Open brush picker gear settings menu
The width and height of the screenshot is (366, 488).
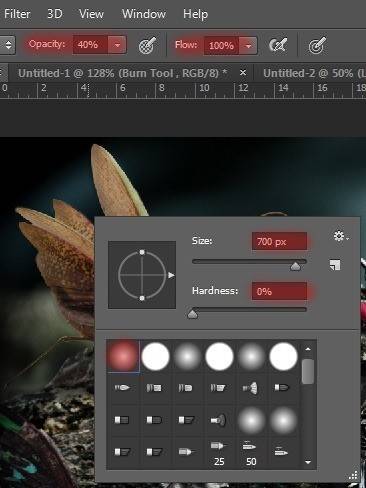tap(341, 236)
